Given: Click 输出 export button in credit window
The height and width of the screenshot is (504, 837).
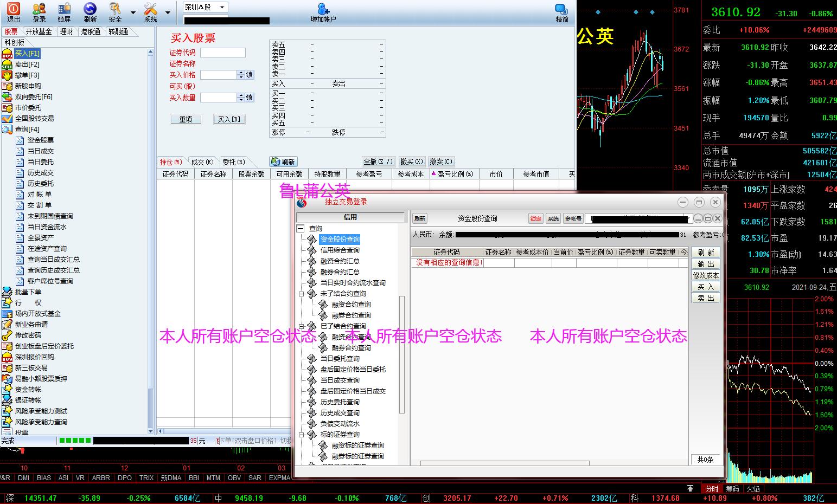Looking at the screenshot, I should (705, 264).
